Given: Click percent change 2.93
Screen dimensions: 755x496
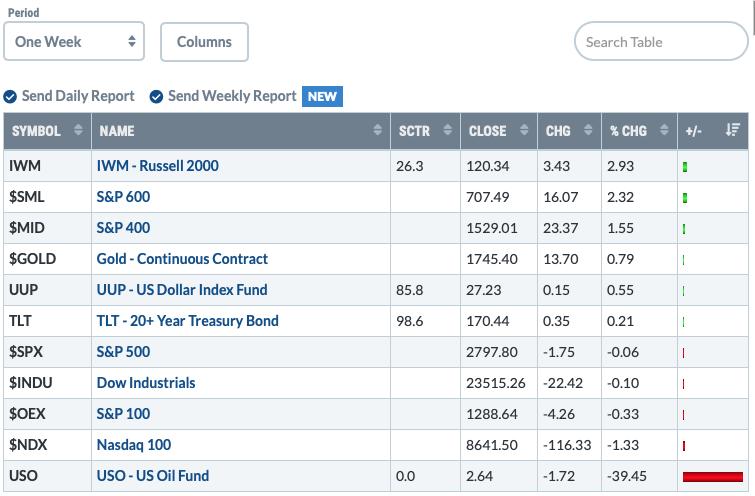Looking at the screenshot, I should [x=620, y=166].
